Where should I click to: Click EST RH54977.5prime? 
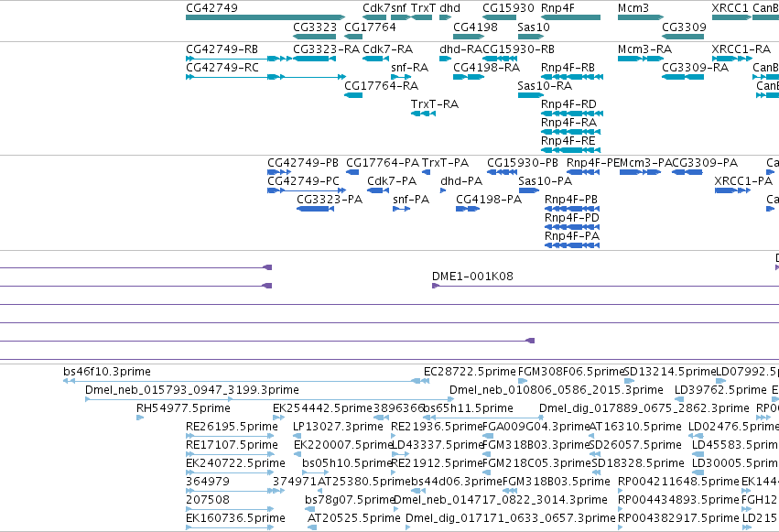(x=183, y=408)
